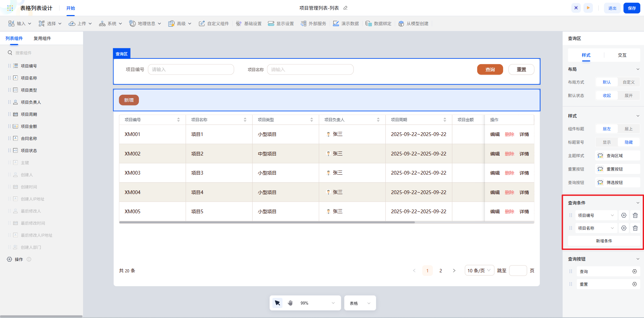Collapse the 查询条件 section
644x318 pixels.
(638, 203)
